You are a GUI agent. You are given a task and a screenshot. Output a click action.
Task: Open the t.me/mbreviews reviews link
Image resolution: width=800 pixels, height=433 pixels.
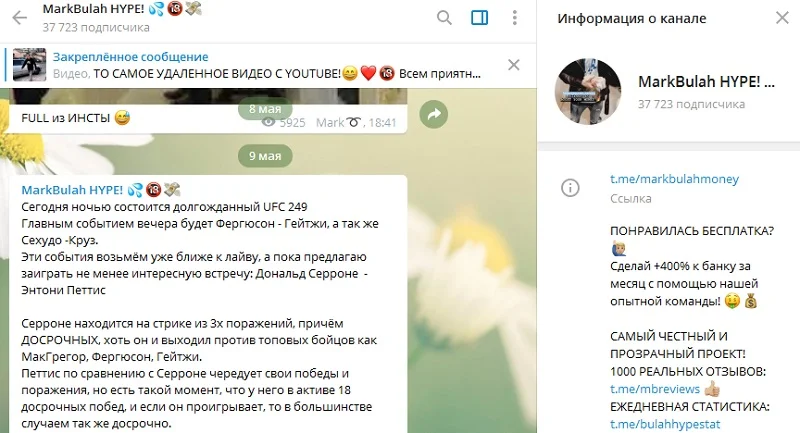click(655, 389)
